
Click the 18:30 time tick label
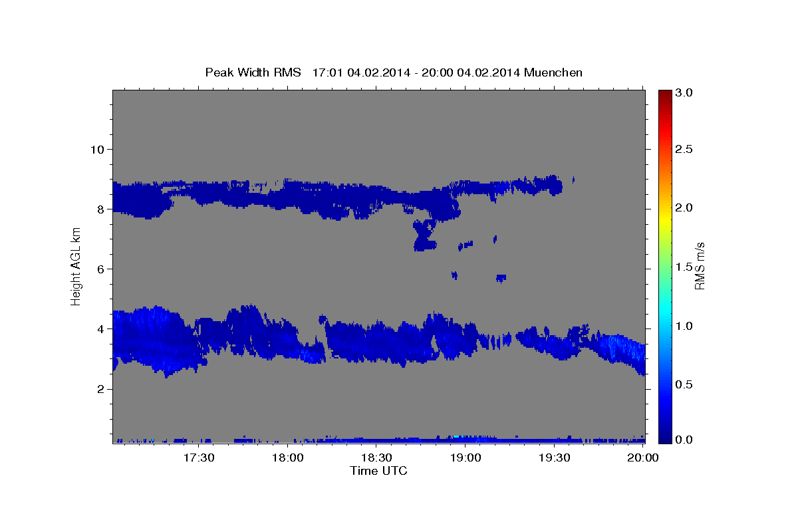376,458
